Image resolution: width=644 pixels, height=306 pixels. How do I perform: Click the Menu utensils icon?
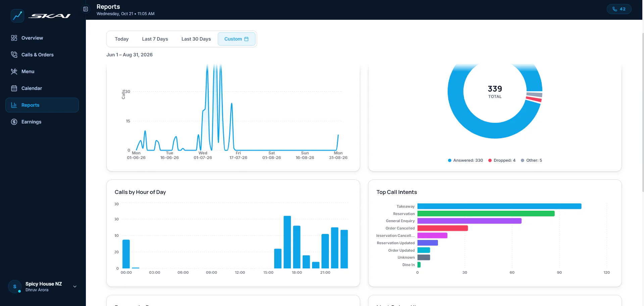click(x=14, y=71)
